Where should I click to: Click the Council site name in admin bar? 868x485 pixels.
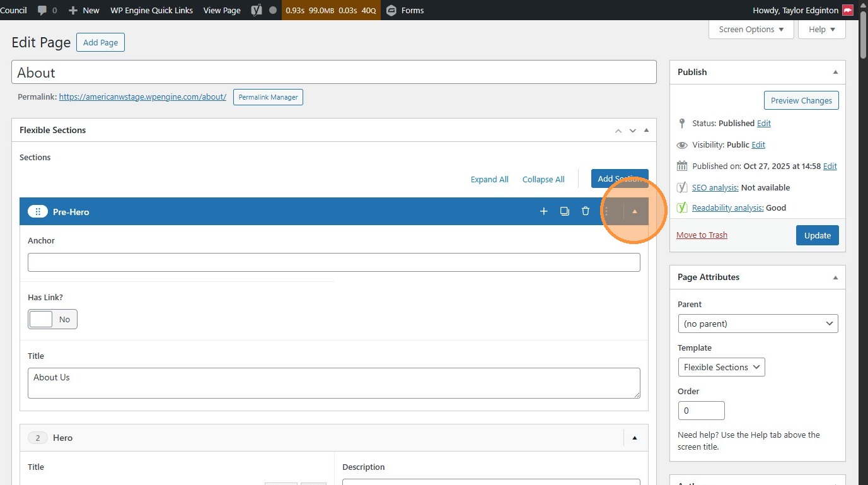coord(13,10)
